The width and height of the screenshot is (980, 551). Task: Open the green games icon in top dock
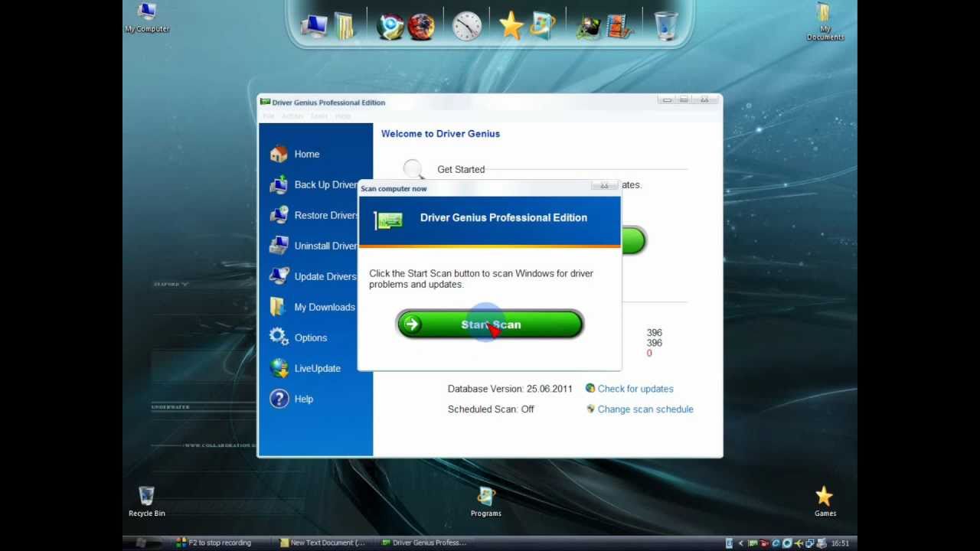(588, 27)
